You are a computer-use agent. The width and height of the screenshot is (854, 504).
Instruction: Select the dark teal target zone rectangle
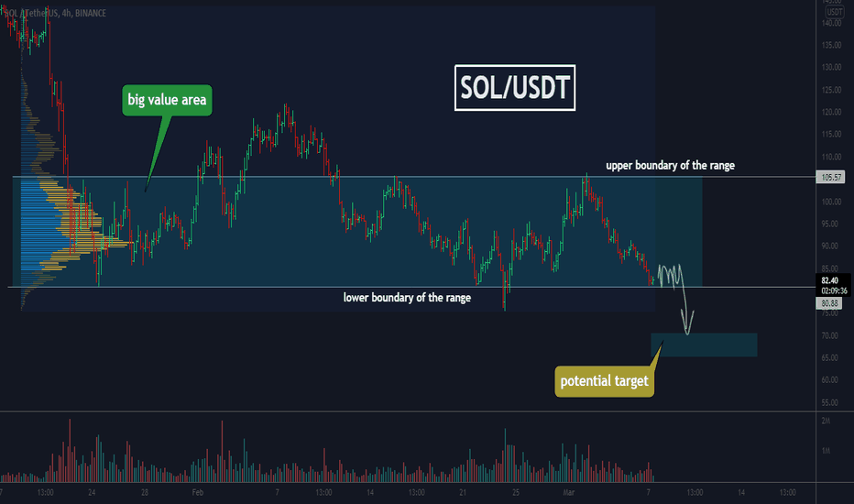point(704,345)
